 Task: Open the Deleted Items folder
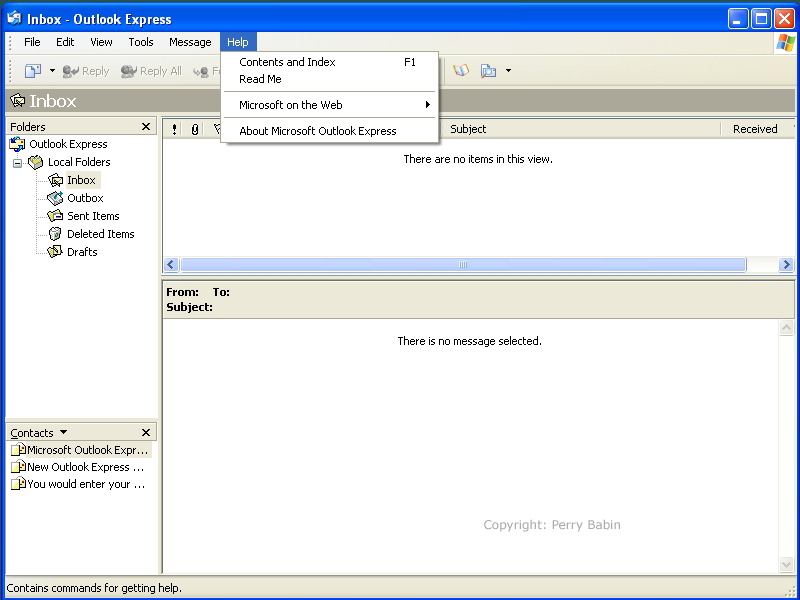point(100,234)
